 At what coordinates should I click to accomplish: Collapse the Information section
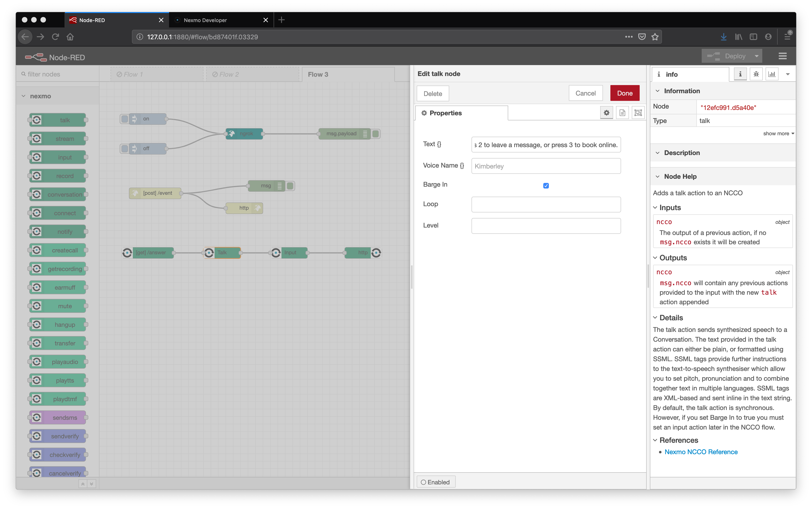point(657,91)
